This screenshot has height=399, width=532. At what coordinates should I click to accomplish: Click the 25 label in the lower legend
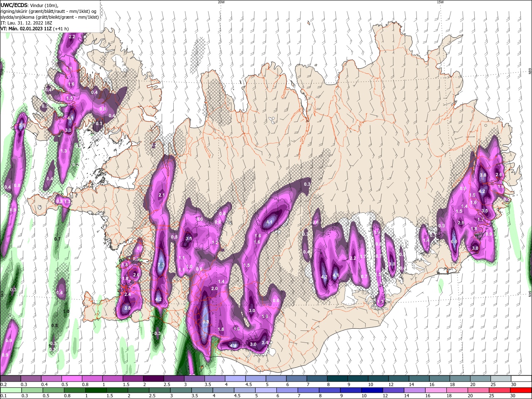492,396
